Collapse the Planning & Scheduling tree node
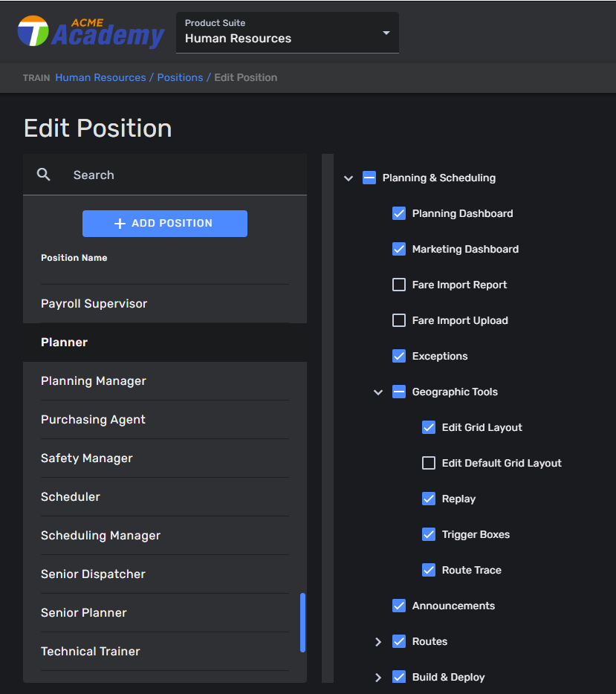 coord(348,178)
